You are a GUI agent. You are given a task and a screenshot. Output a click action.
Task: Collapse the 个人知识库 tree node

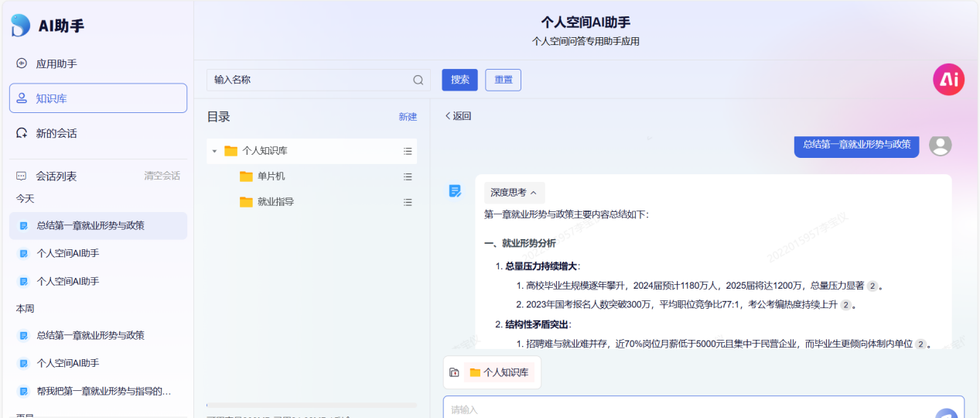(x=214, y=151)
